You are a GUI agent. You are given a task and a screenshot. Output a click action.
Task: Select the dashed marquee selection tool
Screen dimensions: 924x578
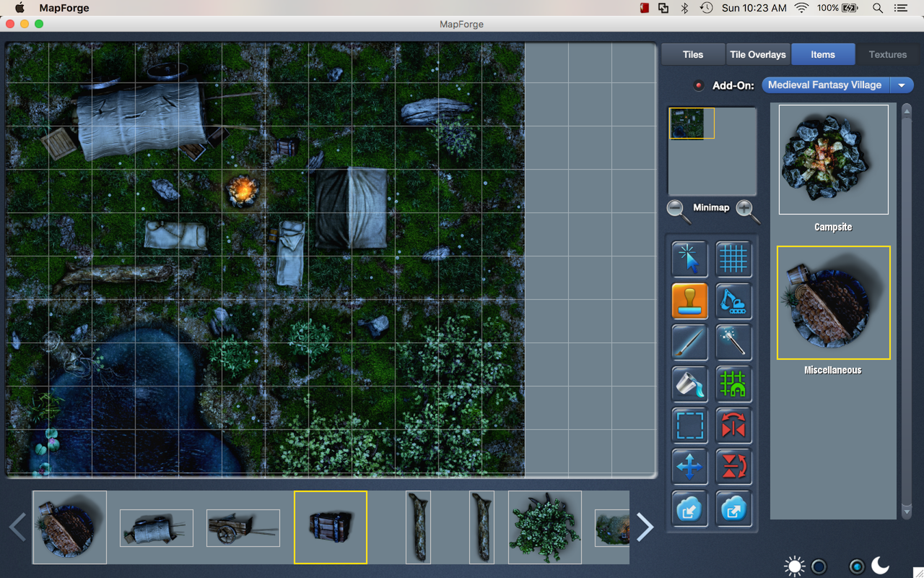(689, 425)
